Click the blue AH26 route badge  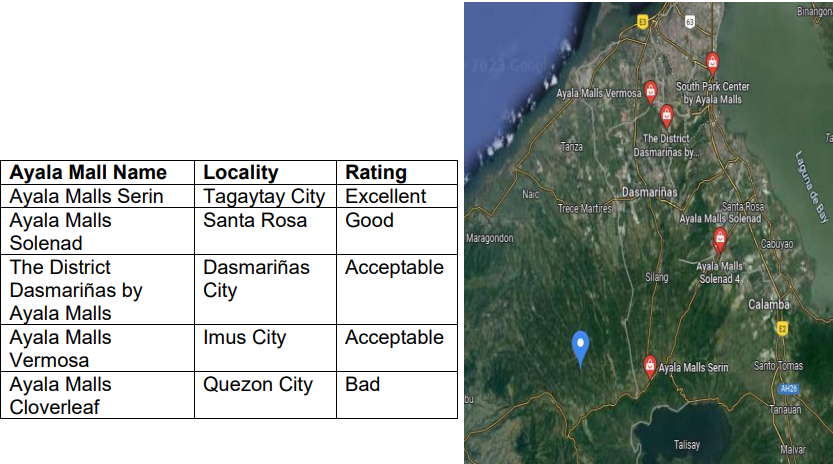click(x=789, y=389)
